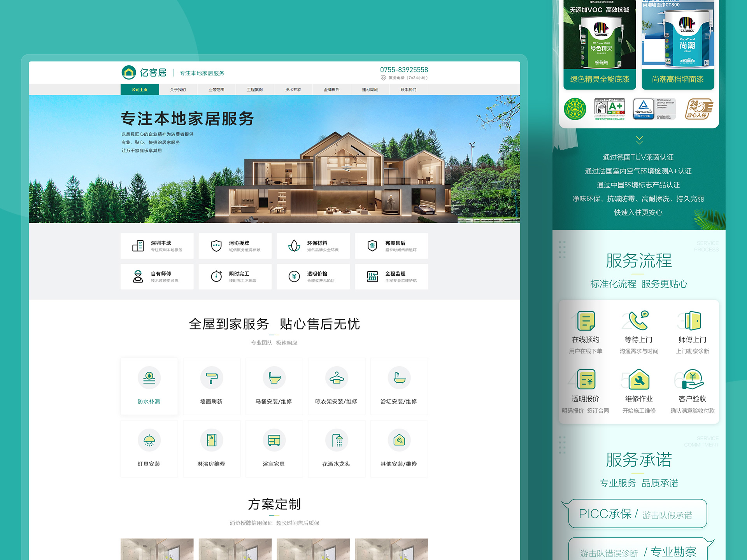
Task: Click the 全屋到家服务 贴心售后无忧 heading
Action: [274, 324]
